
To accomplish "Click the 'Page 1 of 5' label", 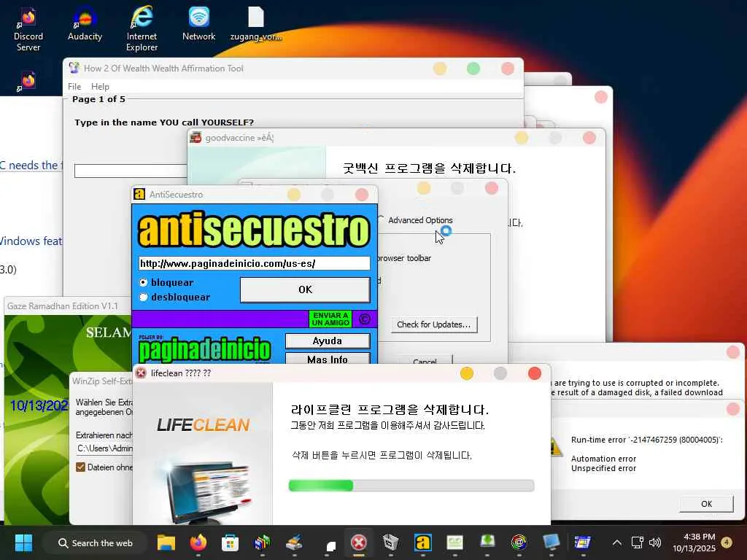I will coord(98,99).
